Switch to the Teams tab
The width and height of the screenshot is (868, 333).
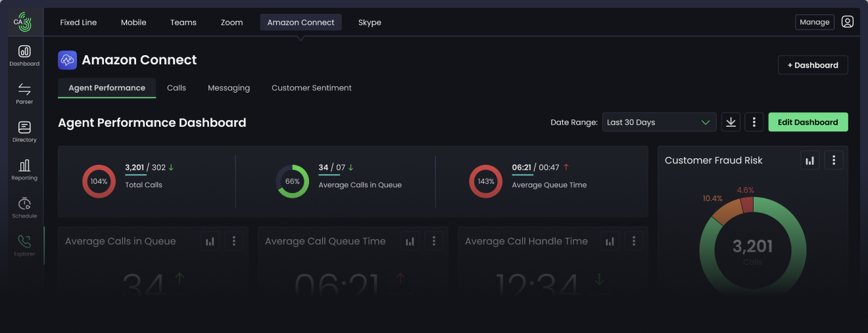(x=183, y=22)
